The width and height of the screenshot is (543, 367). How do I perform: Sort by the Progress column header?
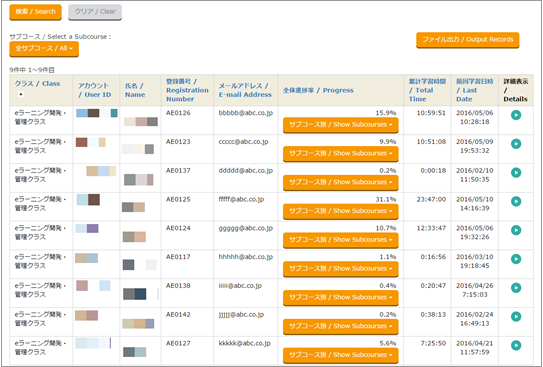tap(318, 90)
